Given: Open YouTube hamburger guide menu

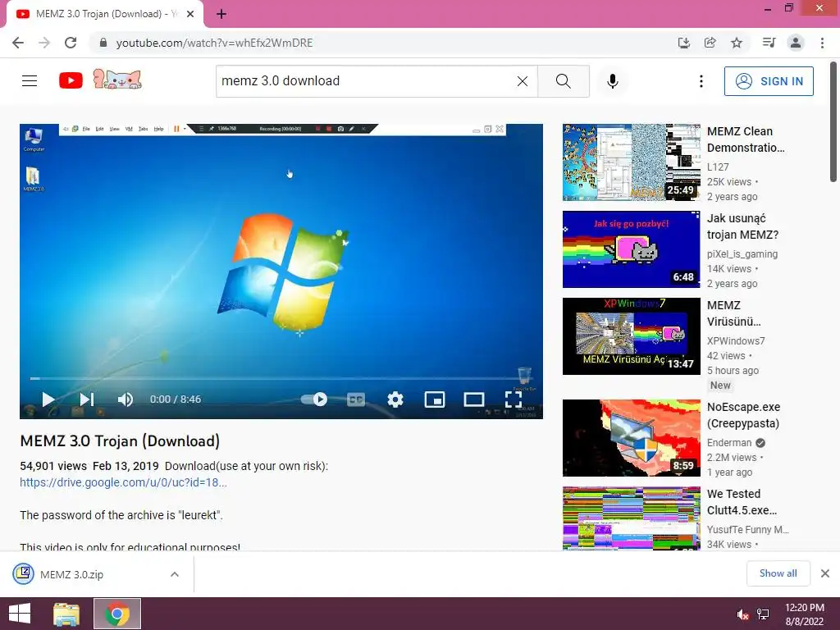Looking at the screenshot, I should pos(30,81).
